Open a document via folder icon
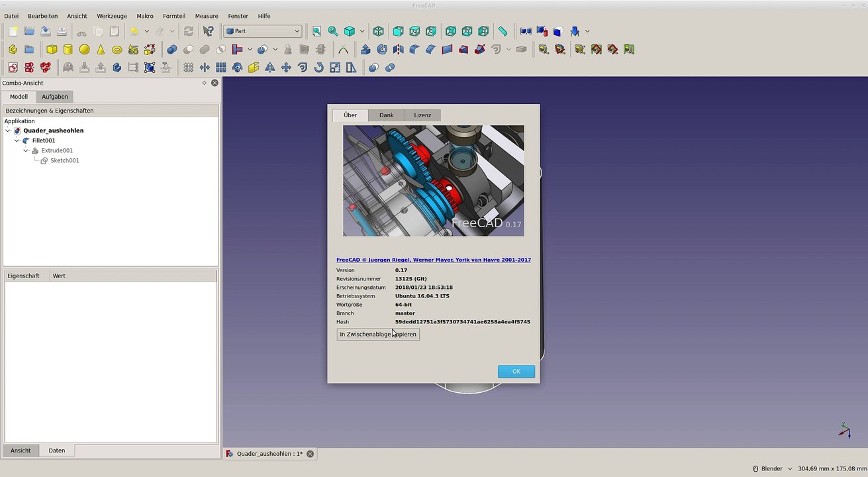 pos(29,31)
